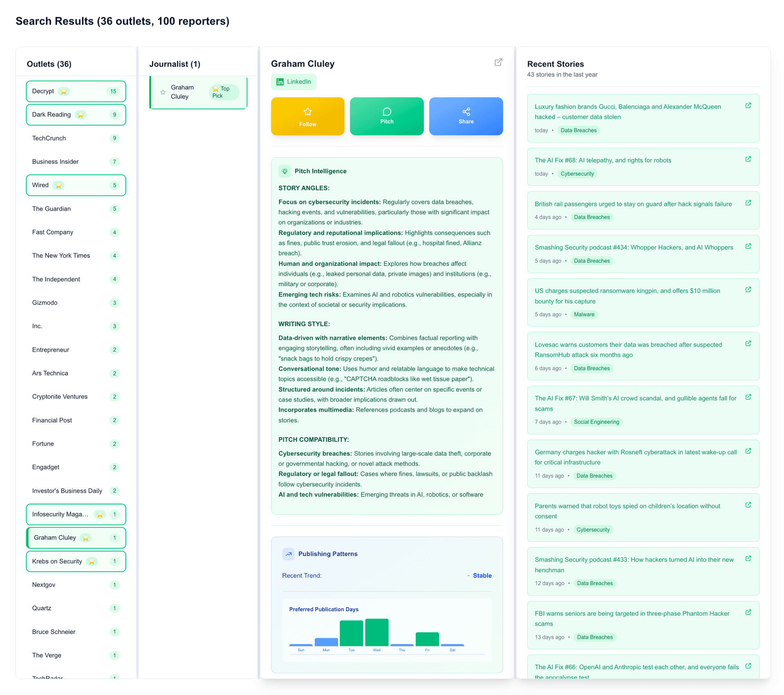Click the Malware topic tag
784x695 pixels.
pyautogui.click(x=584, y=315)
